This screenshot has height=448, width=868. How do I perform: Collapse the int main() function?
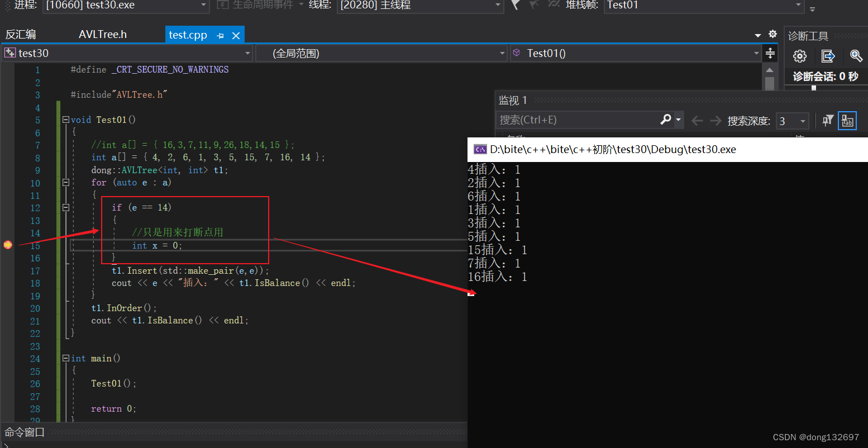[x=66, y=358]
